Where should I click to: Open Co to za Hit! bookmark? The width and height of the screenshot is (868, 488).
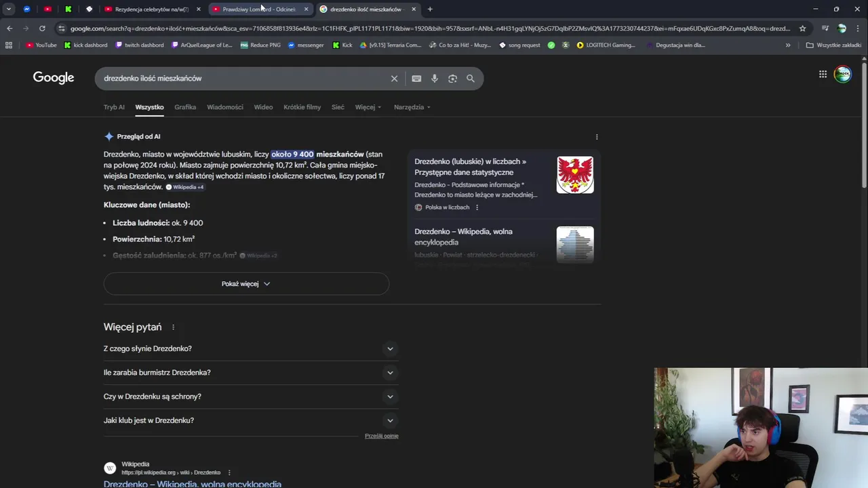point(460,45)
